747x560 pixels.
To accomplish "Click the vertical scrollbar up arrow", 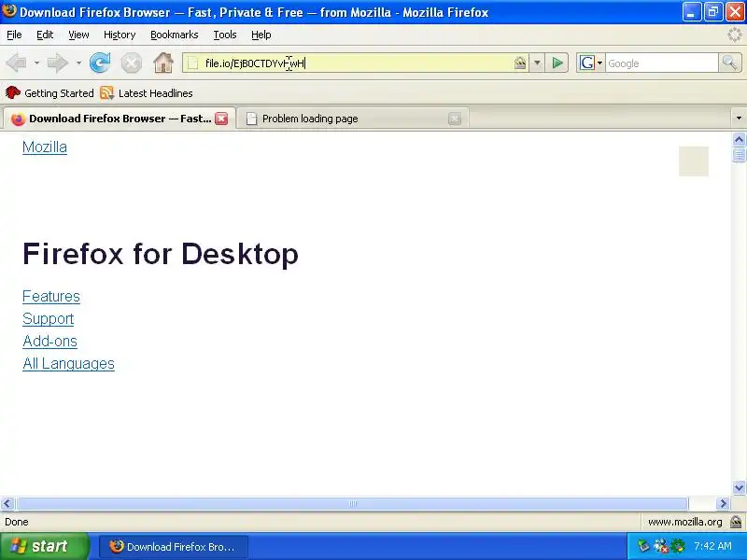I will [x=739, y=139].
